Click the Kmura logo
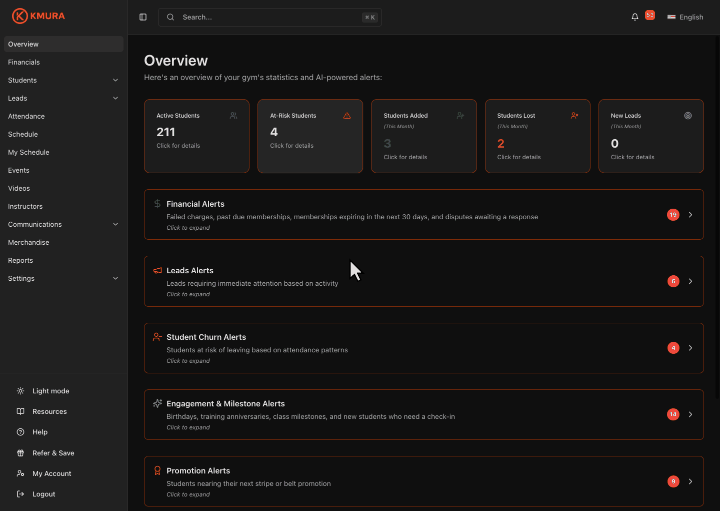 pyautogui.click(x=38, y=16)
